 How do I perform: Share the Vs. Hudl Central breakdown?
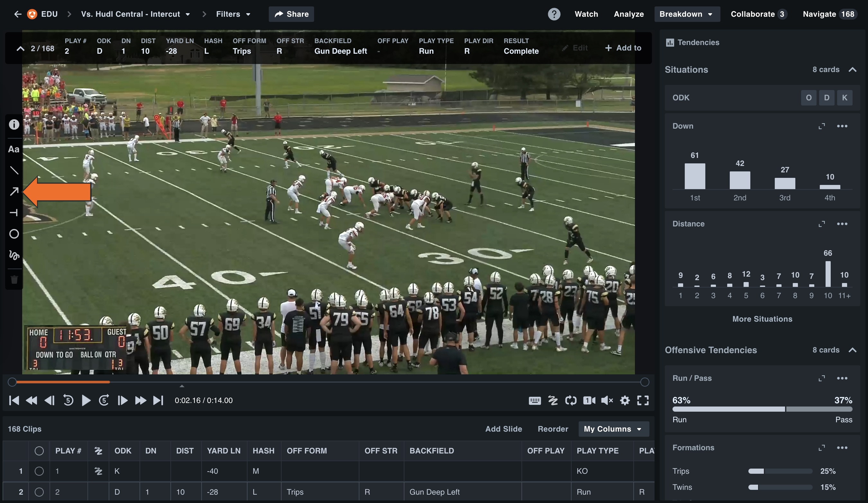[x=291, y=14]
